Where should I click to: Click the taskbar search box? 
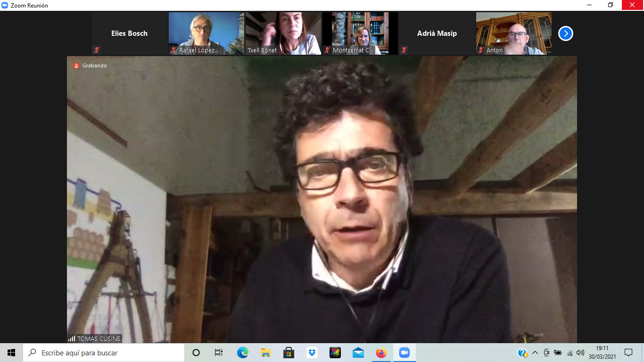pos(104,353)
